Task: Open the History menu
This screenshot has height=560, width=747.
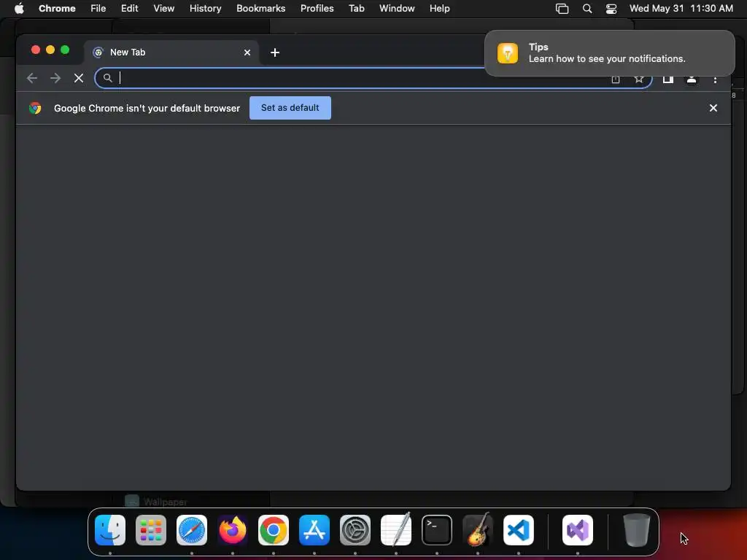Action: click(205, 9)
